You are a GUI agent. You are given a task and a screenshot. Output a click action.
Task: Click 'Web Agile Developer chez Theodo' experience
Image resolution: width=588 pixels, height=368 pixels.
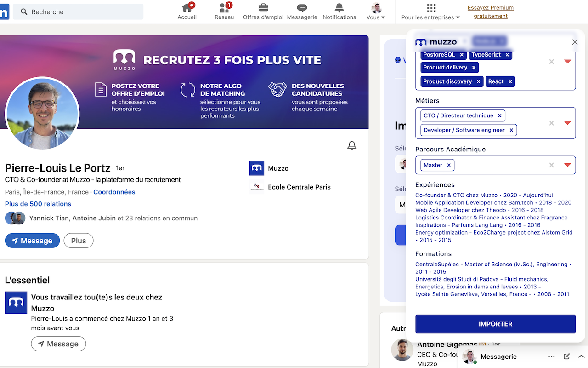[480, 210]
